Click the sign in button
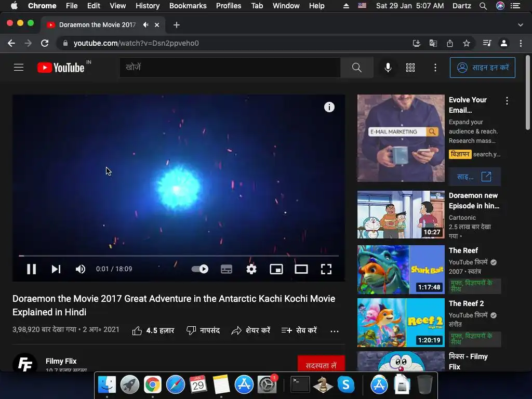Screen dimensions: 532x399 (483, 68)
